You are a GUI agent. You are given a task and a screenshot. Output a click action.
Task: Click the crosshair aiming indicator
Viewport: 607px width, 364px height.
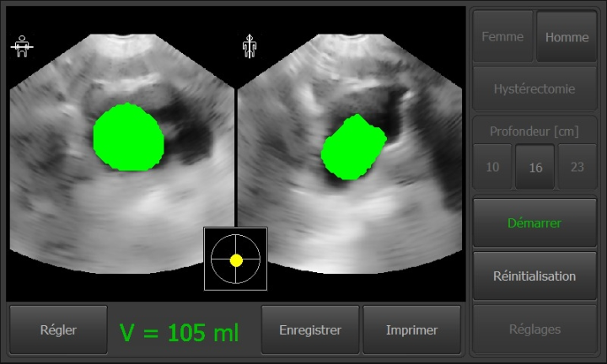pyautogui.click(x=235, y=259)
